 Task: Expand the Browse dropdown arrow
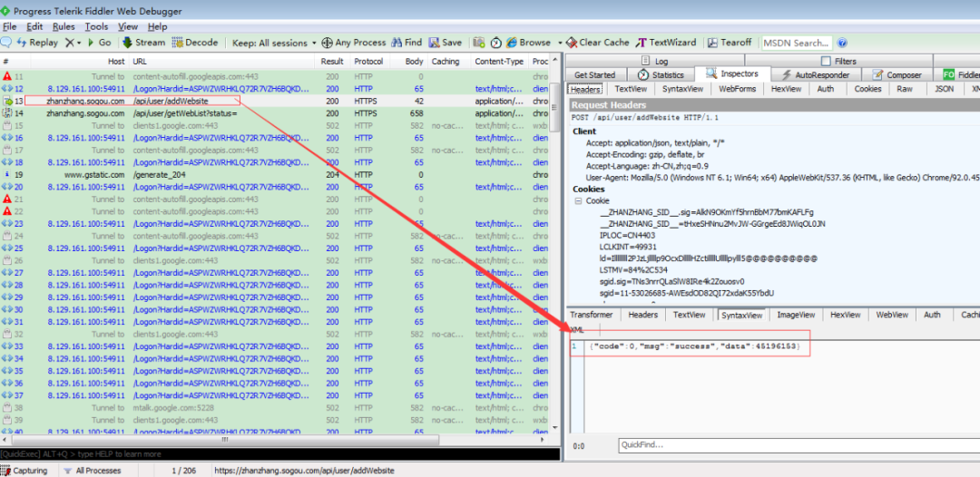pos(560,44)
